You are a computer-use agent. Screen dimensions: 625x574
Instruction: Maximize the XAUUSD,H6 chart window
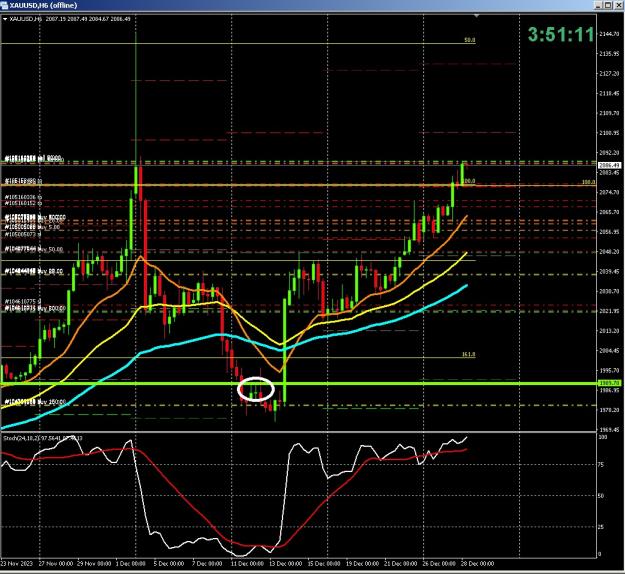(x=608, y=5)
